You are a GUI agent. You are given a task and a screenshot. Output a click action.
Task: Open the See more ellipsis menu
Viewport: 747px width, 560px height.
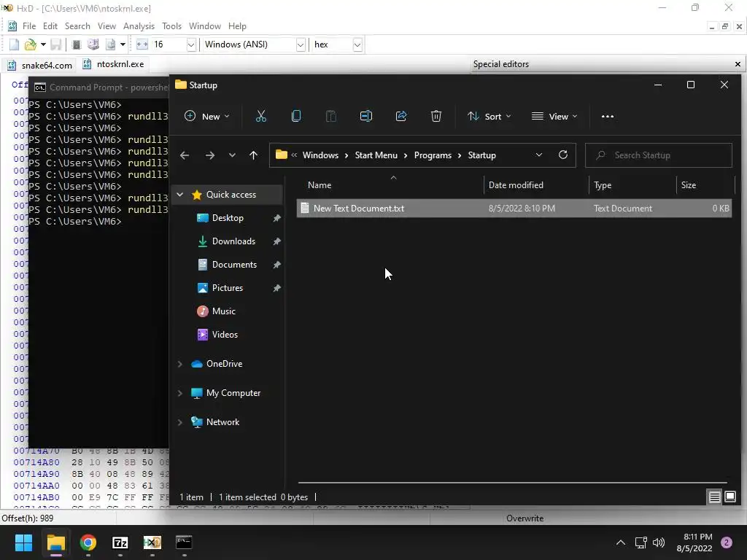coord(608,117)
